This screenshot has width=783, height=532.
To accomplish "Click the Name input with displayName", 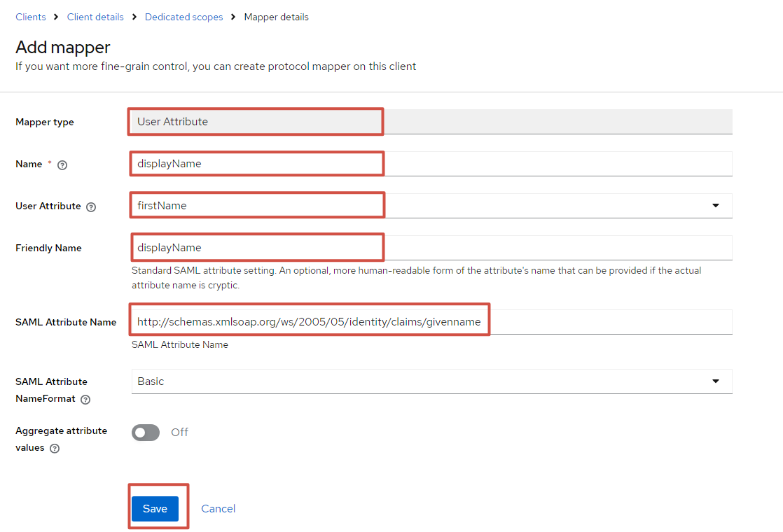I will pyautogui.click(x=432, y=164).
